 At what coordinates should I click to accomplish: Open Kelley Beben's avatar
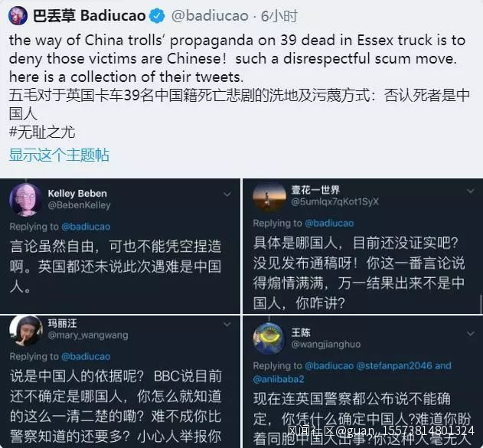point(25,200)
